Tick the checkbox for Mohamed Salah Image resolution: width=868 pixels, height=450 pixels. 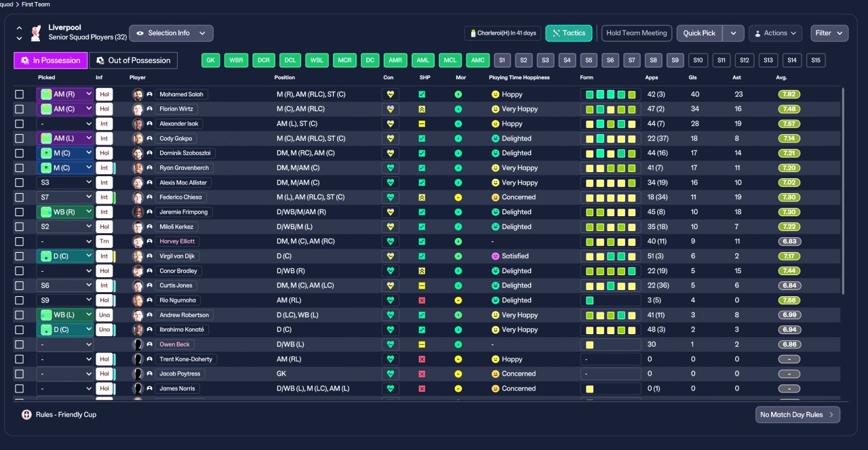point(19,94)
